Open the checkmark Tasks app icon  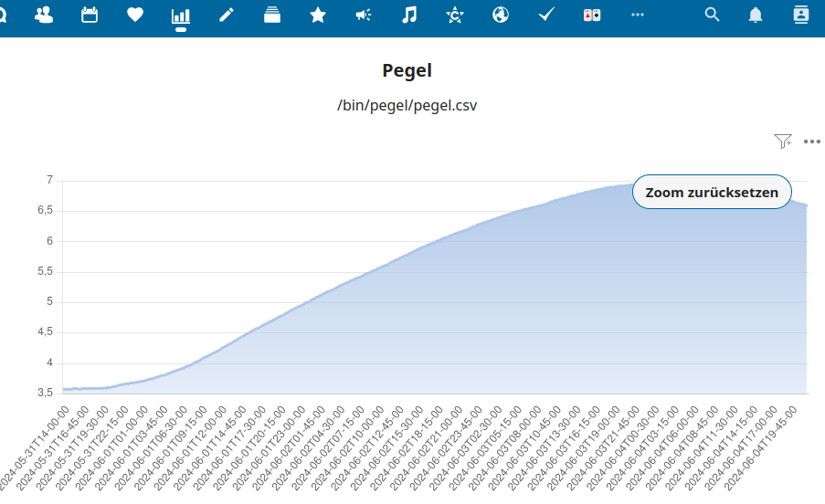tap(546, 15)
